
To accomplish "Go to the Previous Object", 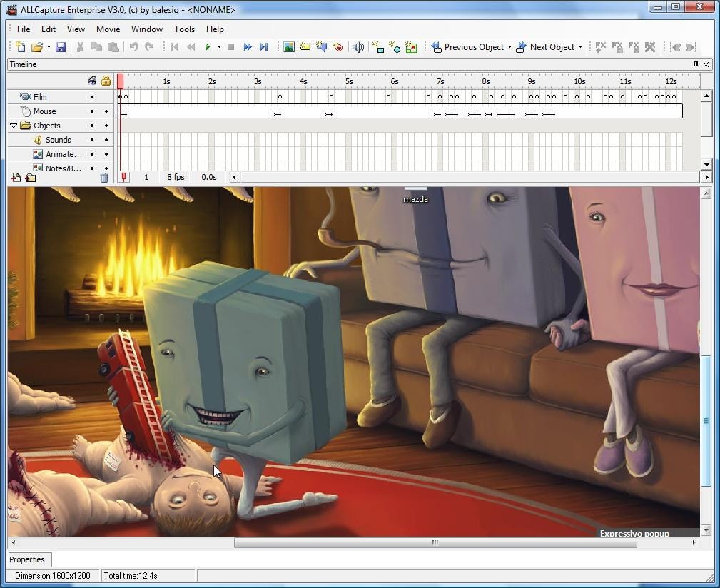I will click(x=468, y=47).
